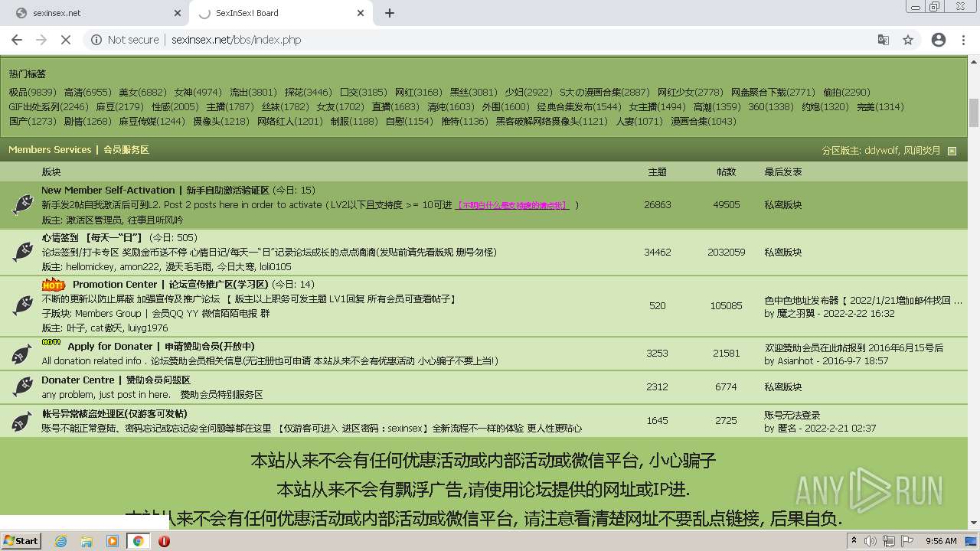Viewport: 980px width, 551px height.
Task: Click the fish icon for Promotion Center
Action: click(22, 305)
